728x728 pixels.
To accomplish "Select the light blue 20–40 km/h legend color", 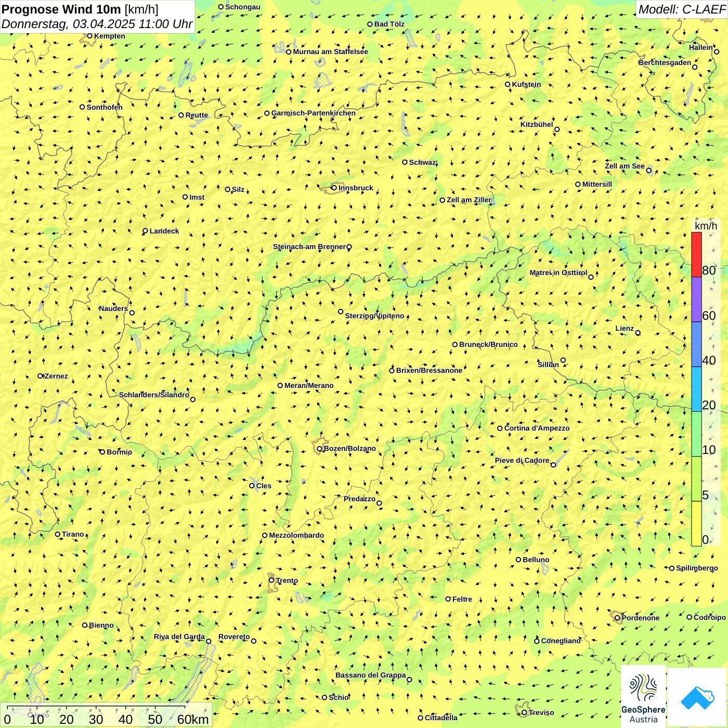I will [x=696, y=389].
